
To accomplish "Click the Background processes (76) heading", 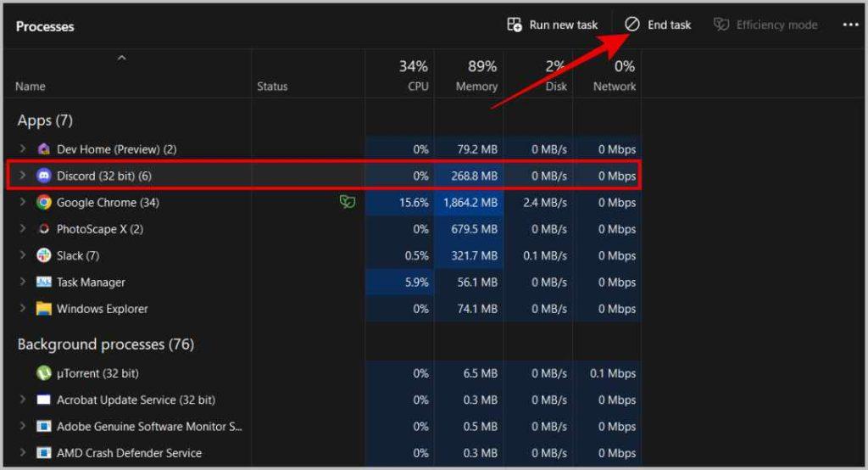I will [x=106, y=344].
